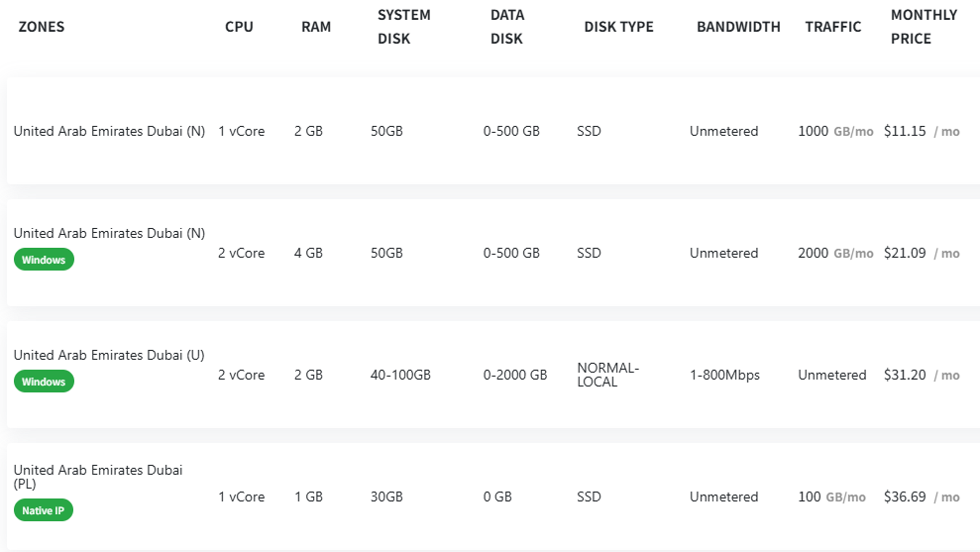
Task: Select the $11.15 / mo Dubai (N) plan row
Action: tap(493, 131)
